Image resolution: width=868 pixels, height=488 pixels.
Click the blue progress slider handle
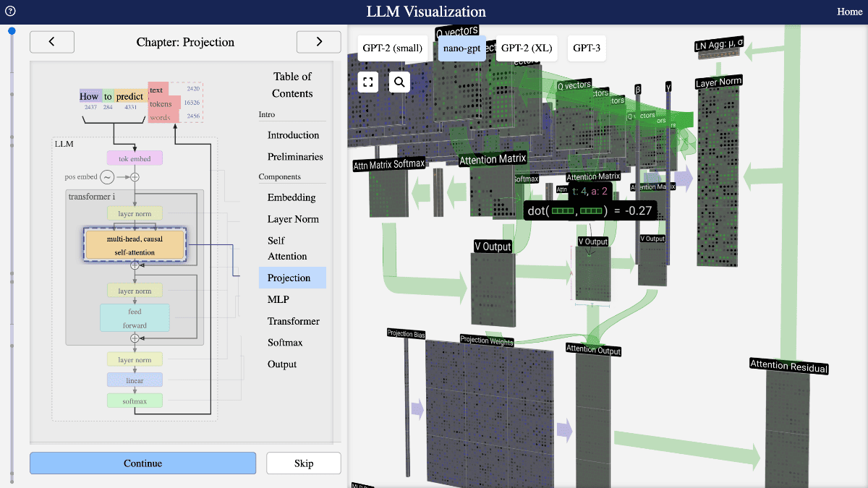tap(12, 31)
